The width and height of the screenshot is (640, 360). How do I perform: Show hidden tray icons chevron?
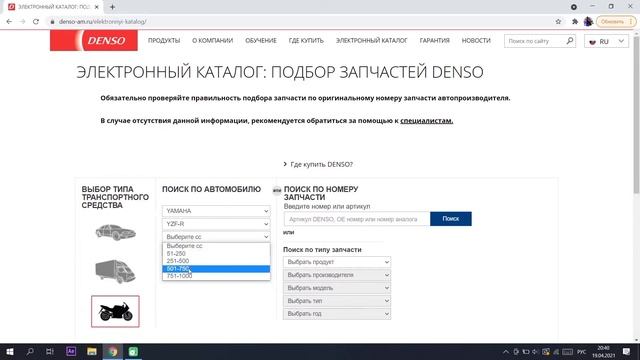pos(506,351)
